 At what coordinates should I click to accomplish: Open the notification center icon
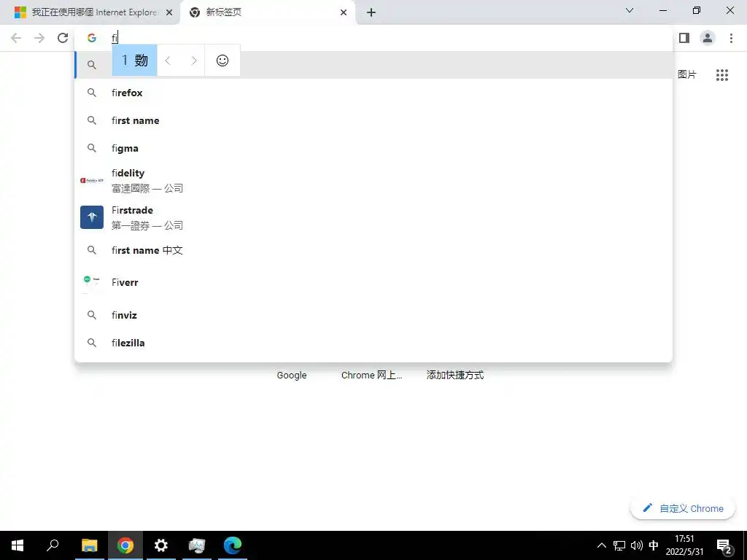pyautogui.click(x=724, y=545)
